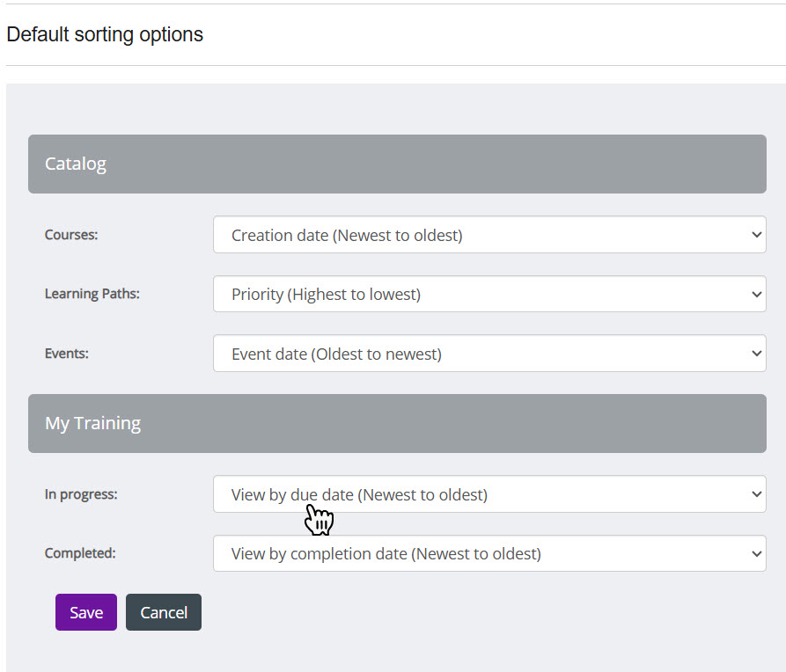This screenshot has width=786, height=672.
Task: Click the chevron arrow on In progress dropdown
Action: [x=756, y=494]
